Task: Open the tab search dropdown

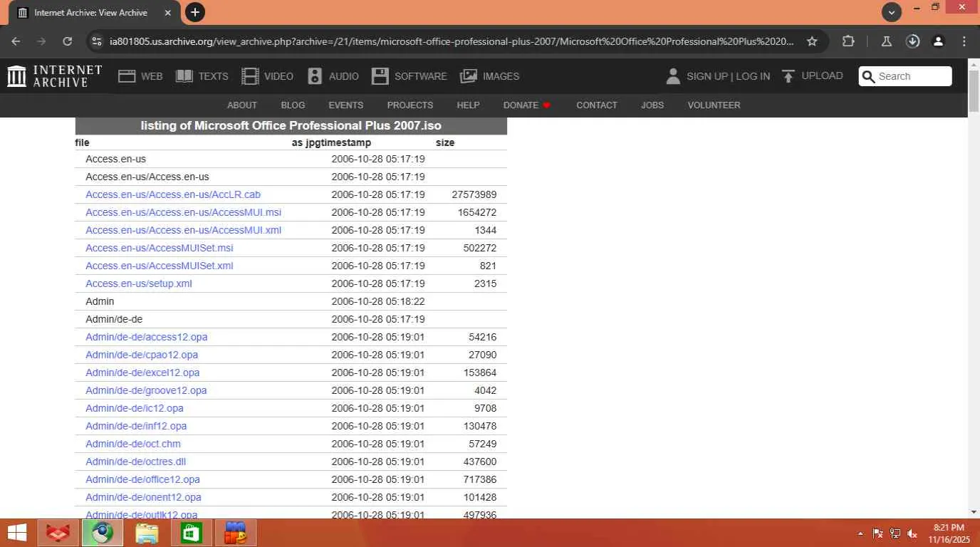Action: (x=892, y=12)
